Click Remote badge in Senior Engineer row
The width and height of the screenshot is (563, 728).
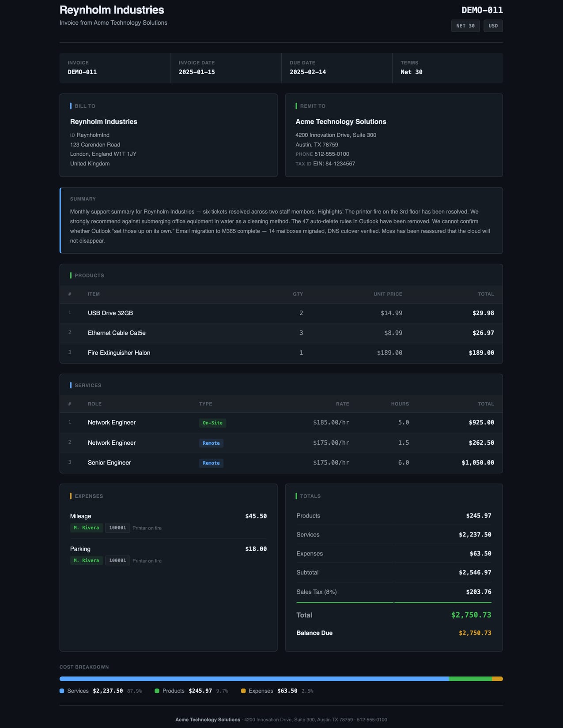tap(211, 463)
